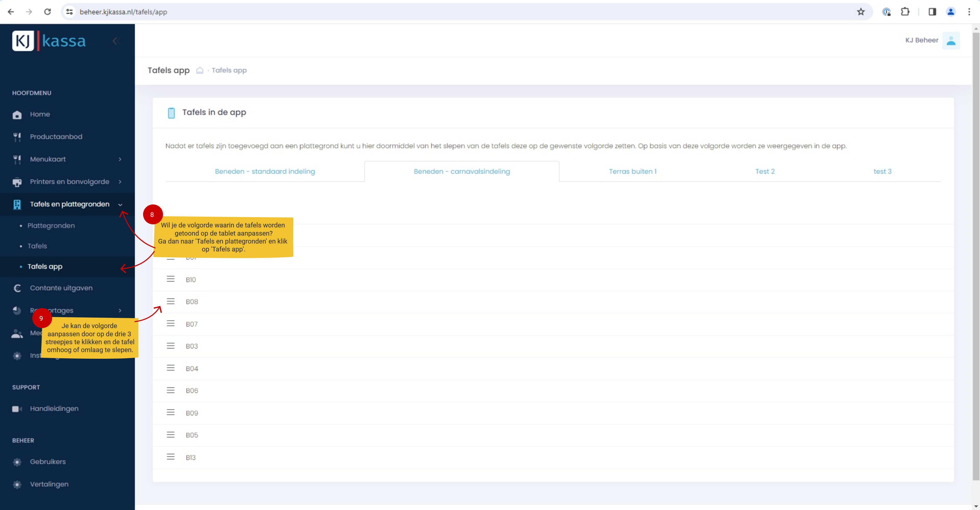Click the browser address bar

[x=457, y=12]
